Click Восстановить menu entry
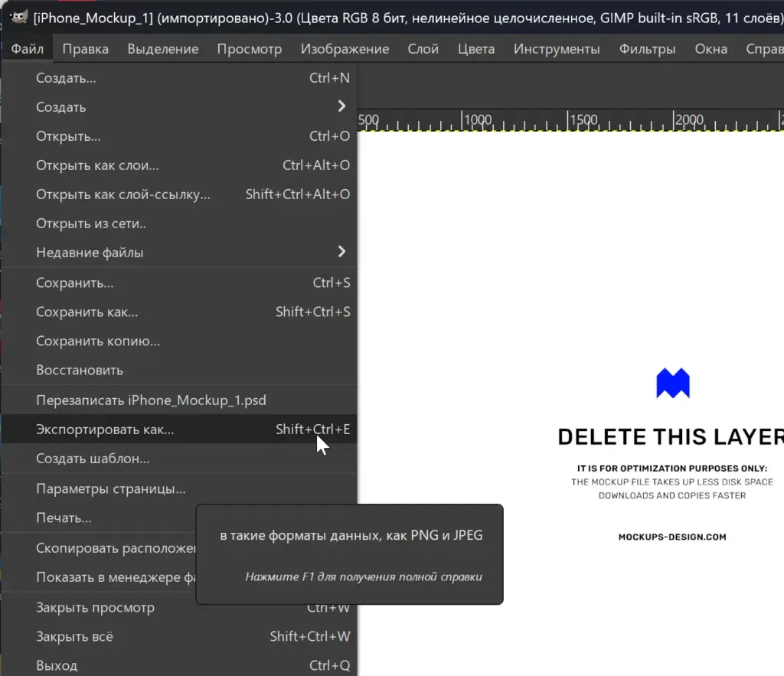The width and height of the screenshot is (784, 676). pos(179,370)
